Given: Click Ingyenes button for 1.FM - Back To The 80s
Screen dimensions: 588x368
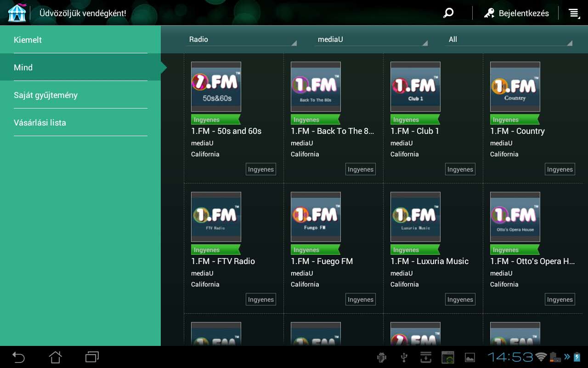Looking at the screenshot, I should click(361, 169).
